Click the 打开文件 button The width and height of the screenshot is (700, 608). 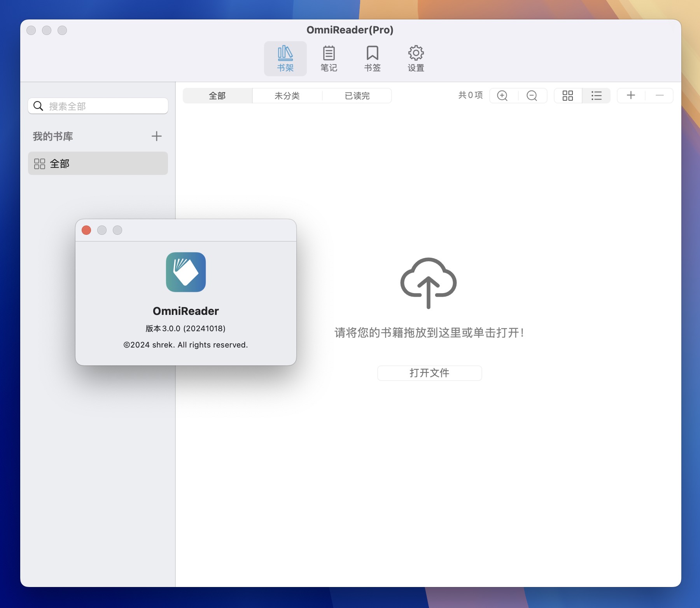pyautogui.click(x=429, y=373)
